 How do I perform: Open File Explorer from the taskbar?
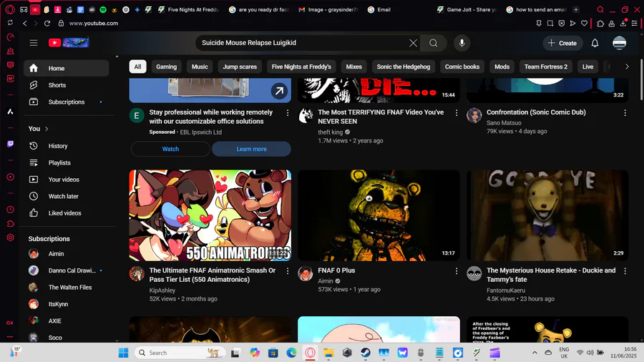pyautogui.click(x=328, y=353)
